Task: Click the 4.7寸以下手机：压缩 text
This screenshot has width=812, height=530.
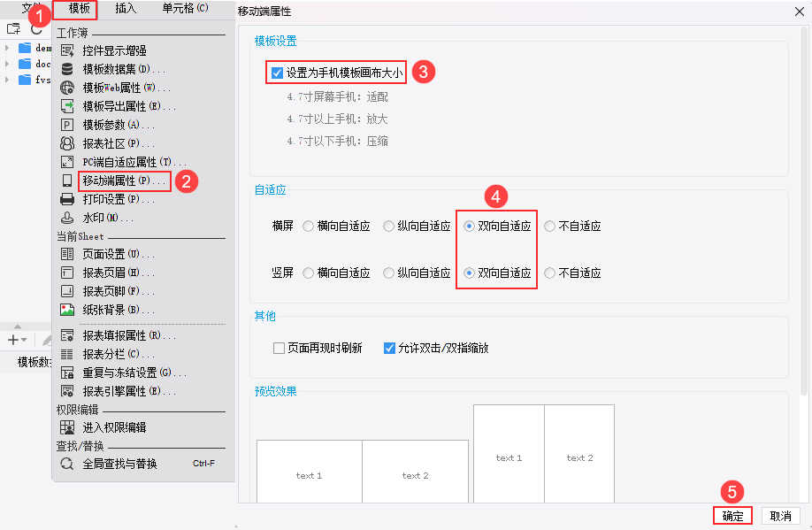Action: point(338,141)
